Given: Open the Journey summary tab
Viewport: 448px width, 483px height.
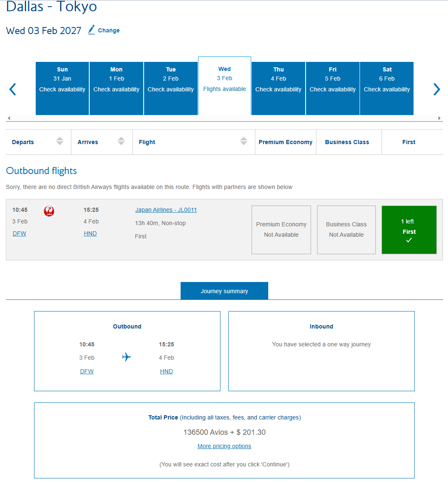Looking at the screenshot, I should point(224,291).
